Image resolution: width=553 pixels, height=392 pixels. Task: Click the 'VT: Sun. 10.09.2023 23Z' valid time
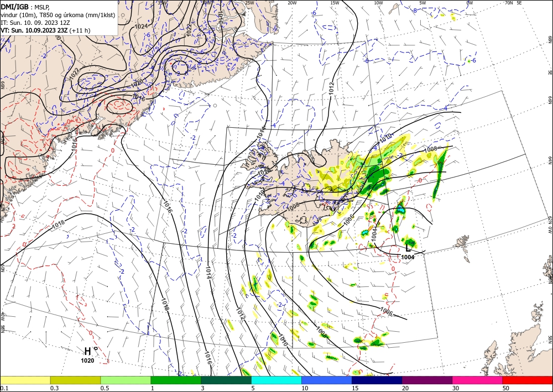(x=34, y=30)
